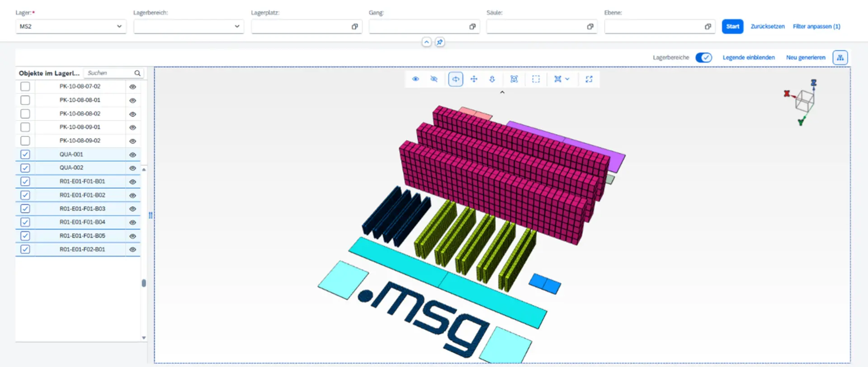Open the Lager dropdown showing MS2
The image size is (868, 367).
(x=71, y=27)
